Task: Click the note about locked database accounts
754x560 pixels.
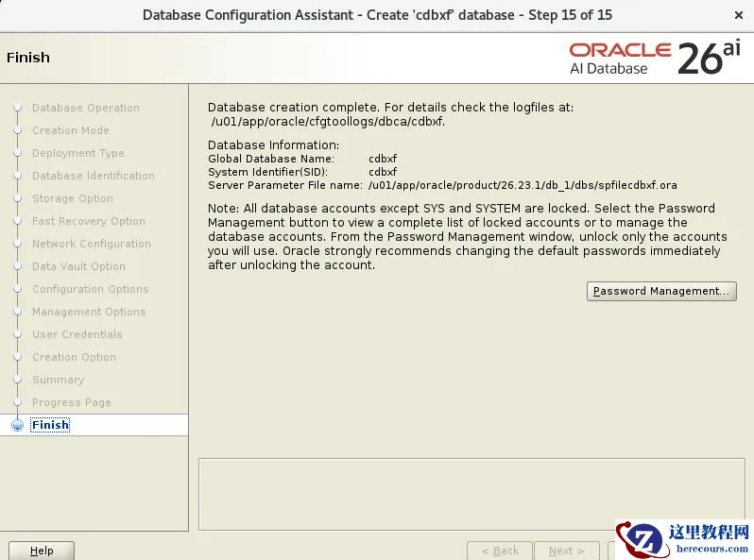Action: [x=467, y=236]
